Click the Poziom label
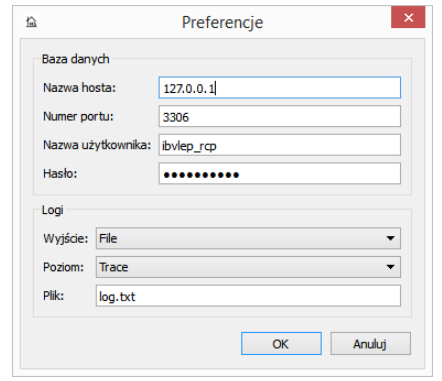The width and height of the screenshot is (442, 381). [63, 267]
